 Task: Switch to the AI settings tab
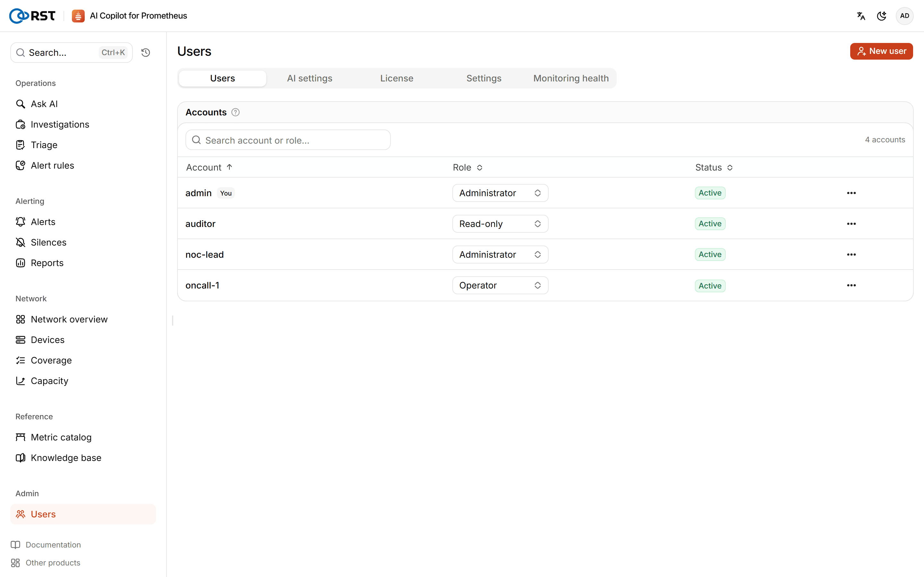[310, 78]
